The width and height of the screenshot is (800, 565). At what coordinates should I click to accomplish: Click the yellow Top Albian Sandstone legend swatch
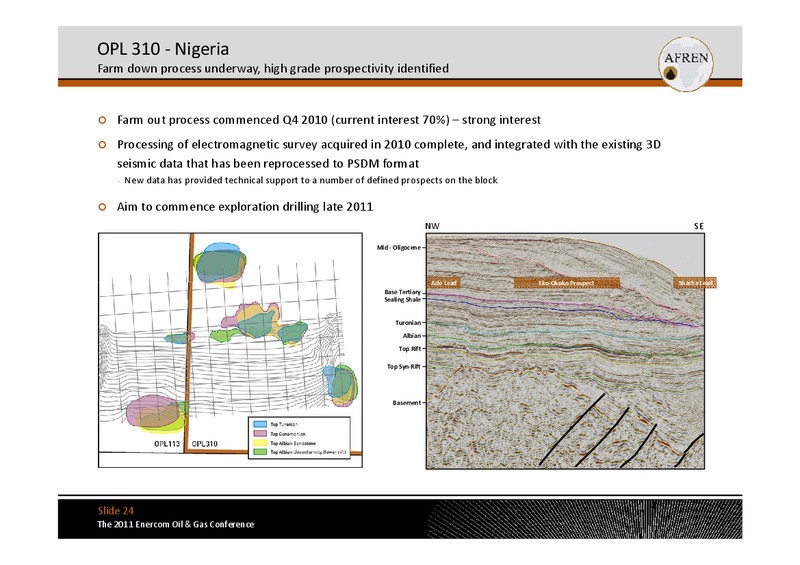pyautogui.click(x=260, y=443)
